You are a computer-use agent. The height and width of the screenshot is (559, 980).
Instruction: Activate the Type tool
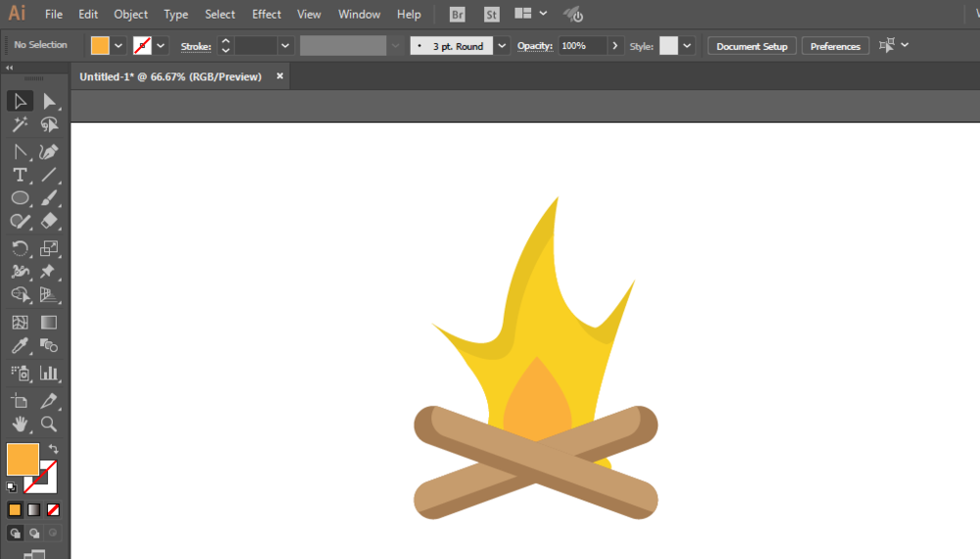(x=20, y=176)
